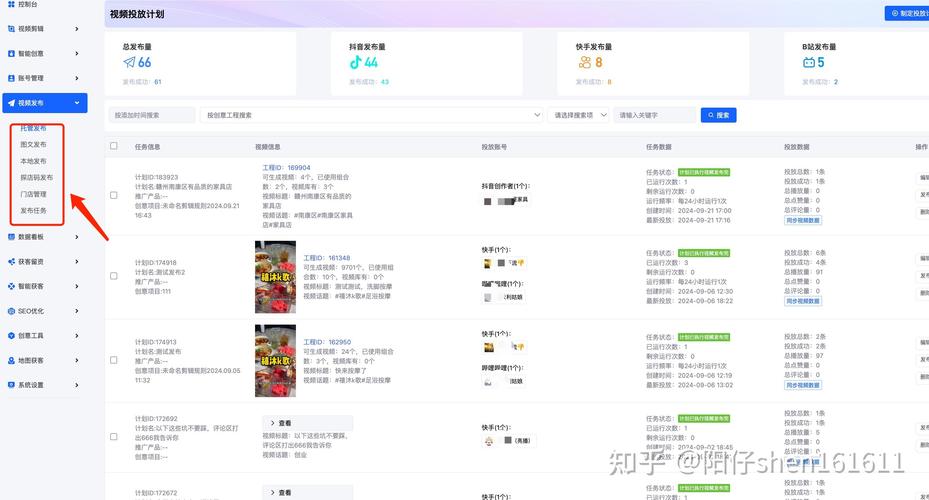Tick the checkbox for plan 172692
This screenshot has height=500, width=929.
(x=114, y=437)
